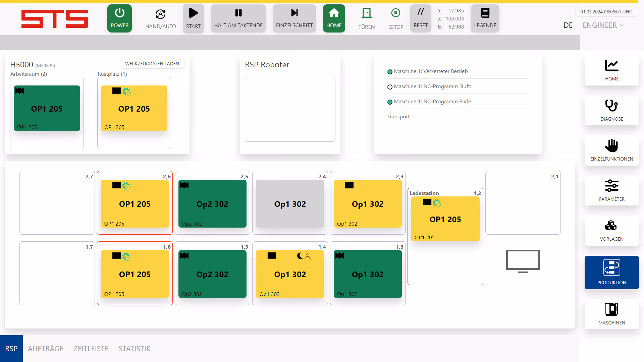Click the RESET button
The image size is (644, 362).
[420, 18]
